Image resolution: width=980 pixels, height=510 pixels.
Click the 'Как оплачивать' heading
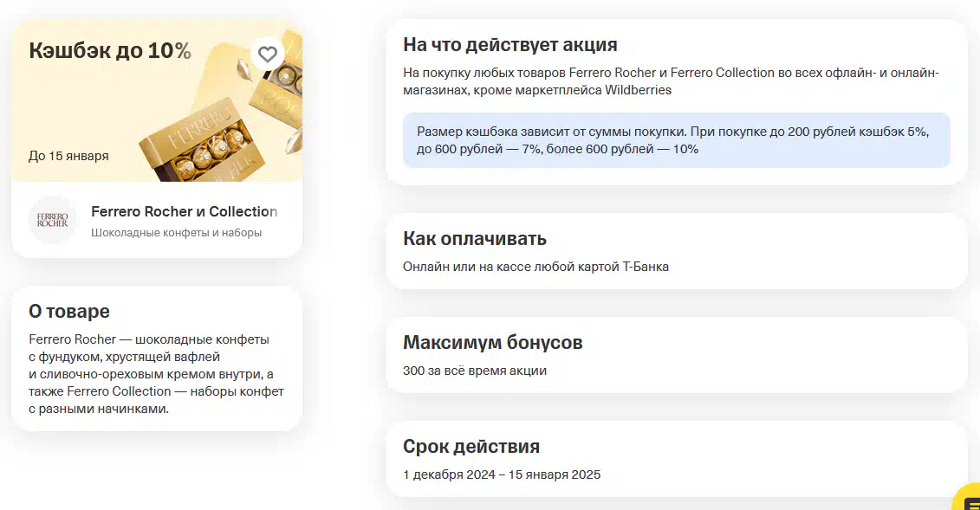[475, 238]
